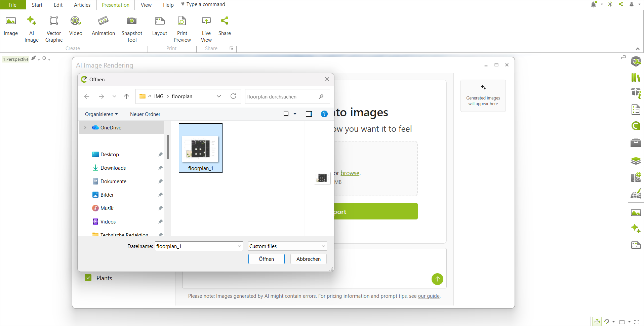The height and width of the screenshot is (326, 644).
Task: Open the notifications bell icon
Action: click(x=594, y=4)
